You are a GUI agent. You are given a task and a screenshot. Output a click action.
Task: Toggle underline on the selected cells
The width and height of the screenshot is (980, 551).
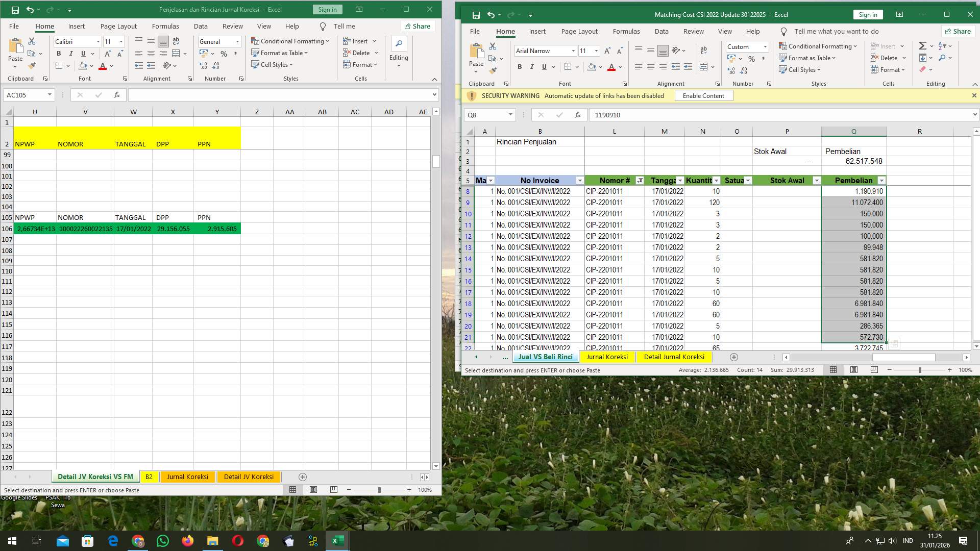(544, 66)
